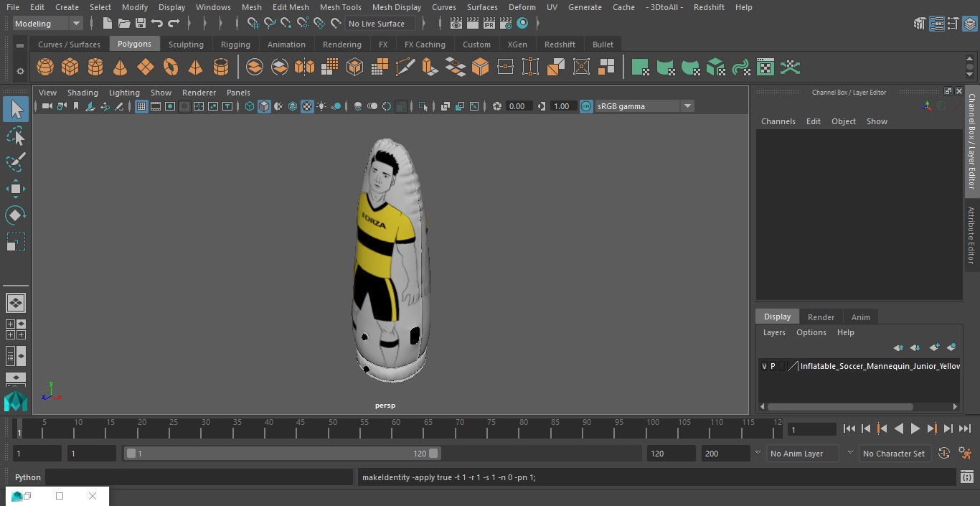Screen dimensions: 980x506
Task: Create a polygon cone from shelf
Action: [x=121, y=67]
